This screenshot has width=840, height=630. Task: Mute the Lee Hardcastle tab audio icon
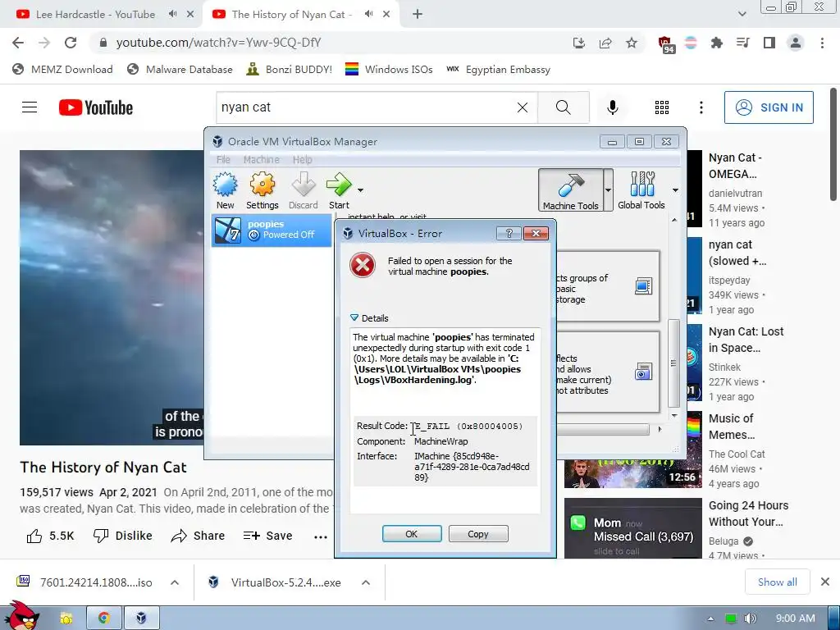tap(172, 14)
